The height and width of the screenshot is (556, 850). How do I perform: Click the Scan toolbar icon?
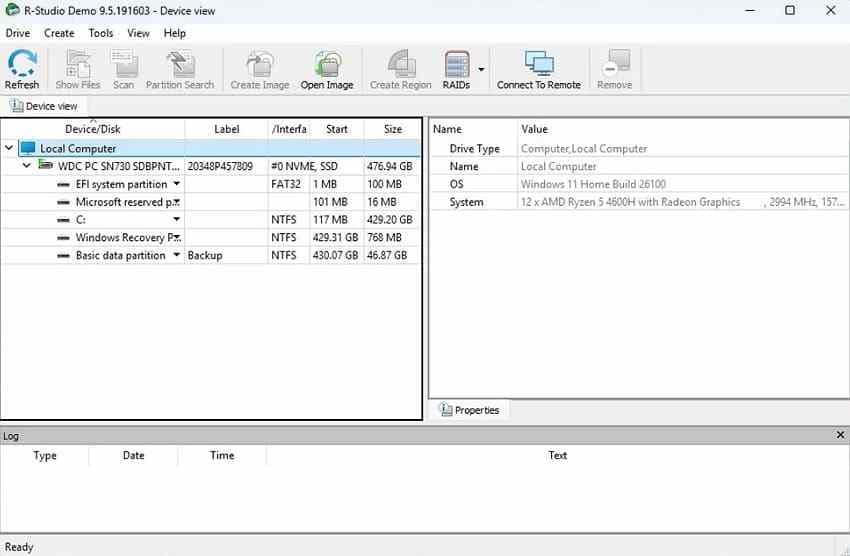(x=124, y=63)
